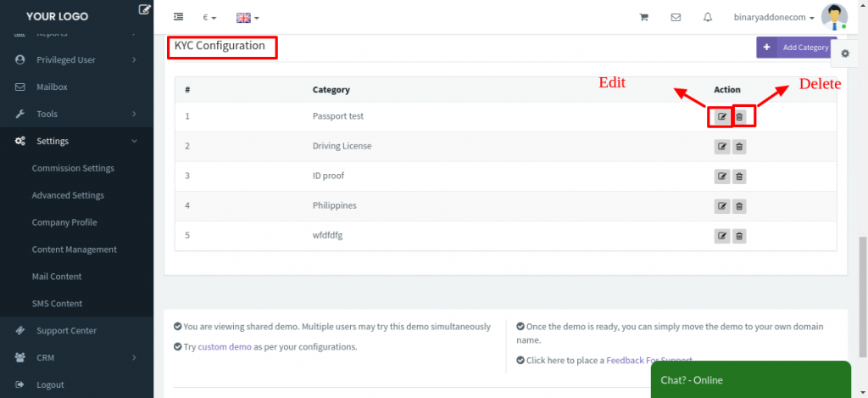Open the shopping cart icon
Screen dimensions: 868x398
pos(644,17)
